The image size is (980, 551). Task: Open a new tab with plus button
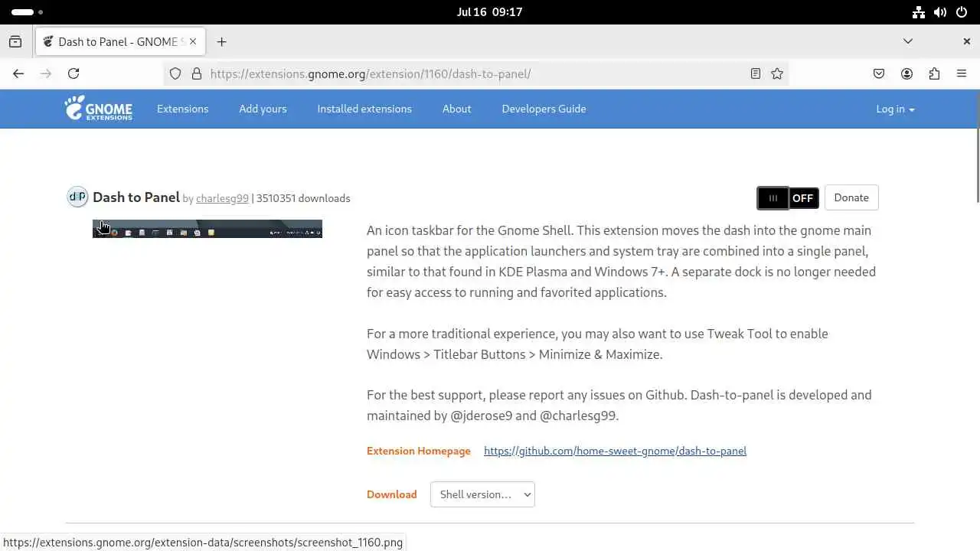(221, 41)
